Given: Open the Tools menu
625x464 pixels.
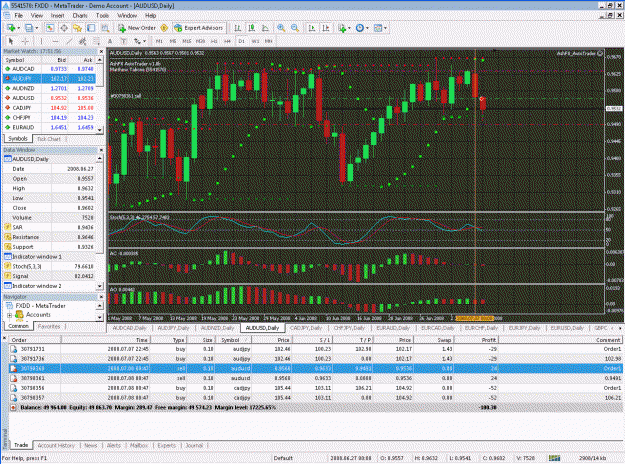Looking at the screenshot, I should pos(102,16).
